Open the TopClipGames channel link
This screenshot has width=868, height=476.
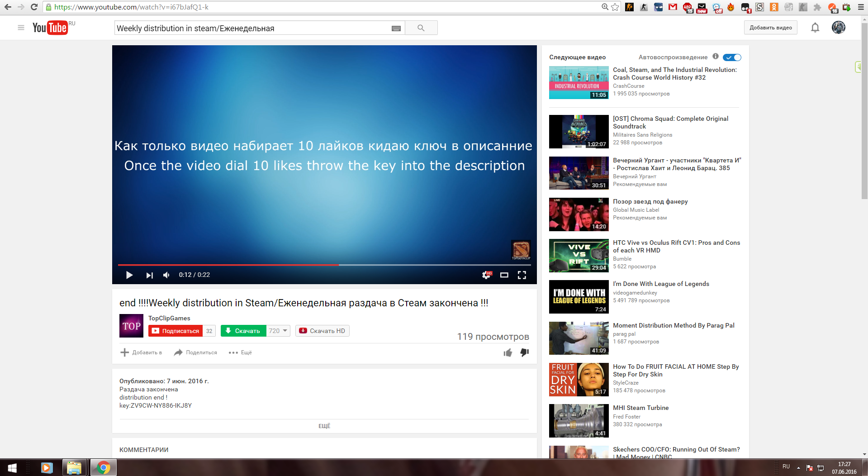click(x=169, y=318)
